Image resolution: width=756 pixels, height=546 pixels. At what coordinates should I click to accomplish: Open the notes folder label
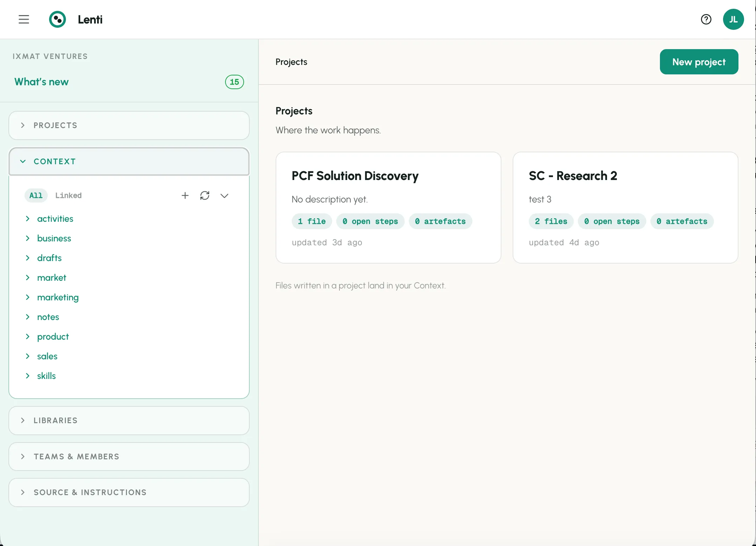[48, 317]
